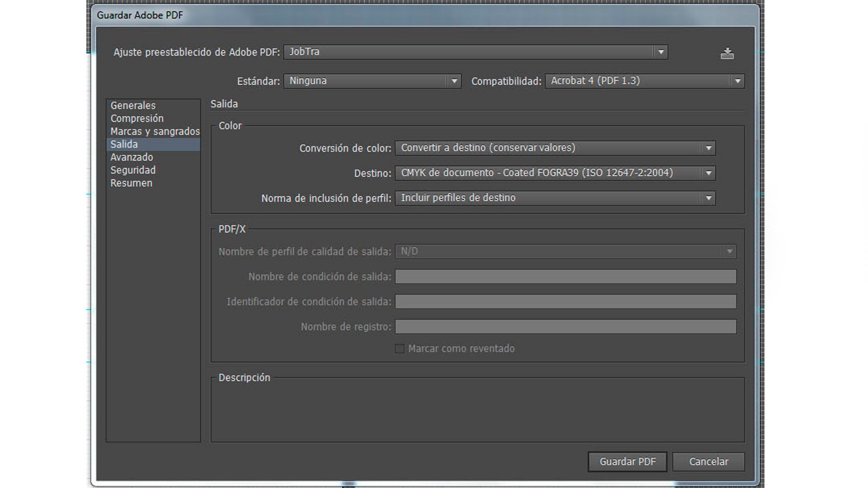The image size is (868, 488).
Task: Save the PDF preset using the download icon
Action: point(727,53)
